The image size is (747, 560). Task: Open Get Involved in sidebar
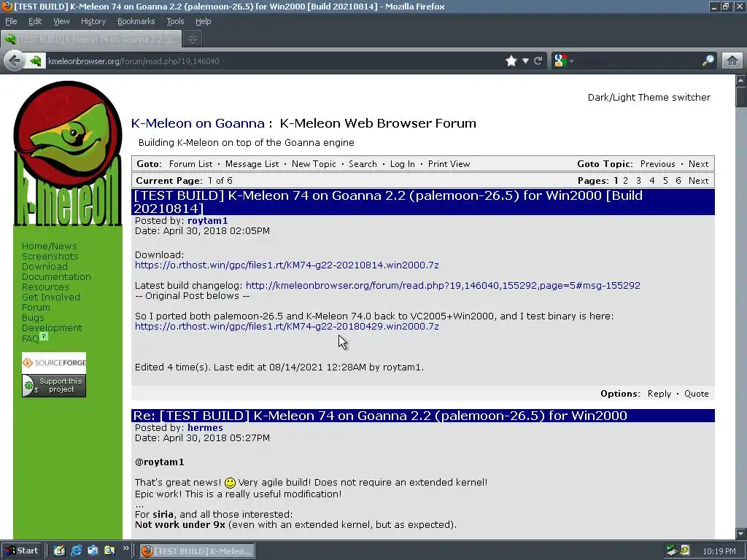tap(51, 297)
